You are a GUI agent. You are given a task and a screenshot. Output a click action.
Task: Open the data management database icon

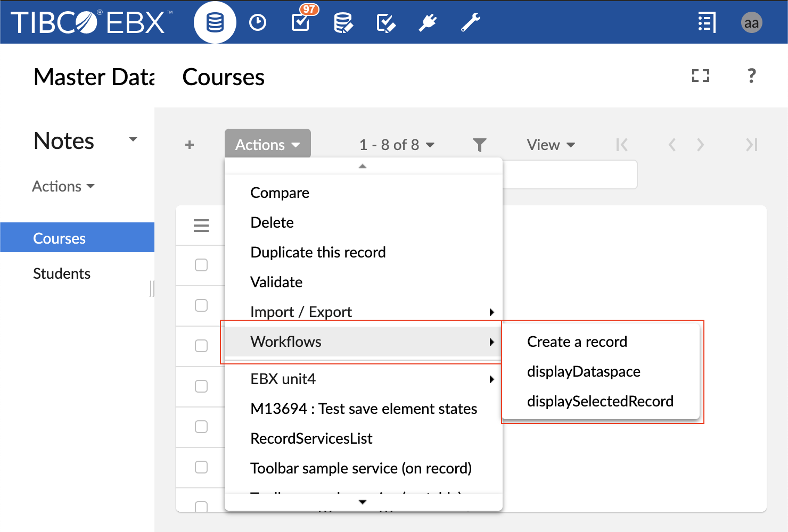point(215,23)
